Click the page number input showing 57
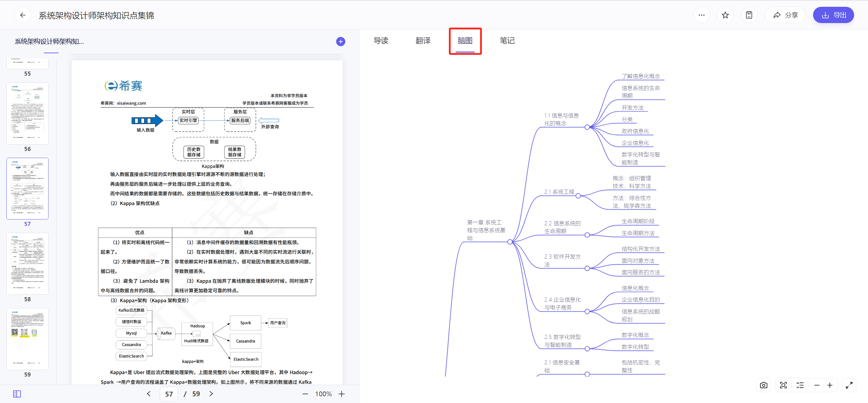This screenshot has height=403, width=868. click(x=169, y=394)
